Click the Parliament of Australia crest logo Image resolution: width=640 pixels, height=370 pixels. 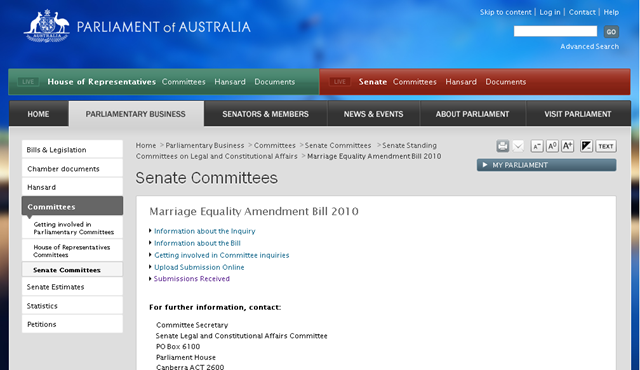(47, 26)
